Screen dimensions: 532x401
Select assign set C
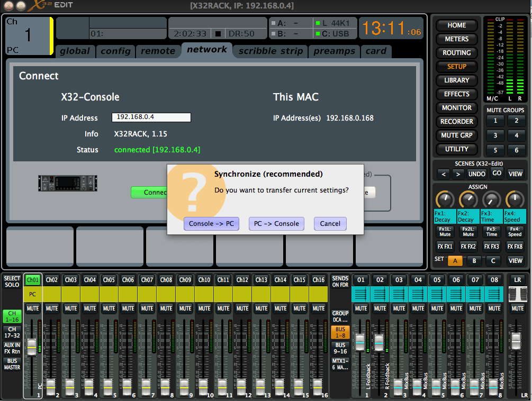click(493, 261)
